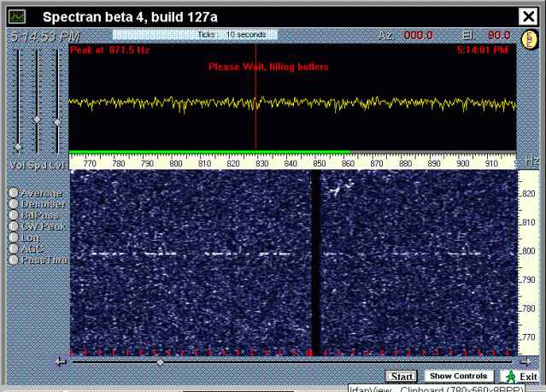Click the left arrow of waterfall scrollbar

pos(61,362)
